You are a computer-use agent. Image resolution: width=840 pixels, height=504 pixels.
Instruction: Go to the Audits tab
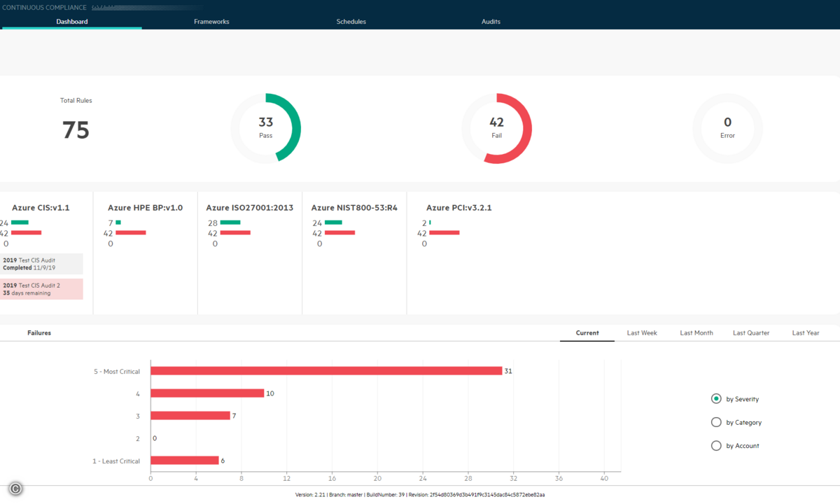[x=491, y=22]
